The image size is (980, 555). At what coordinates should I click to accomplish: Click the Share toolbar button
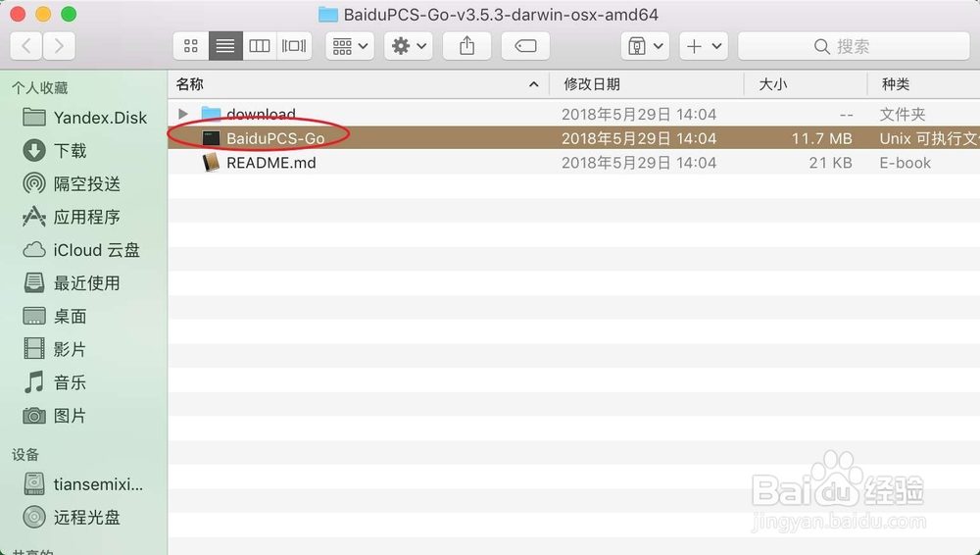466,46
